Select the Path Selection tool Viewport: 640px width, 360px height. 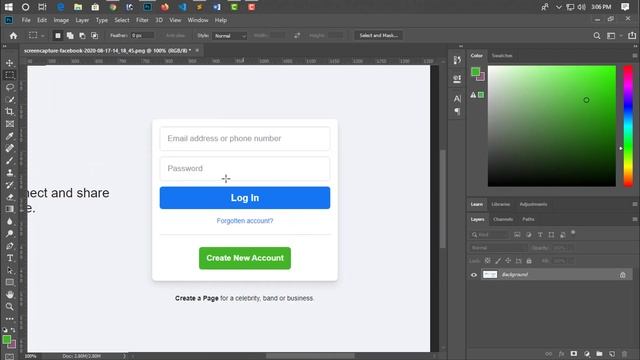tap(10, 270)
